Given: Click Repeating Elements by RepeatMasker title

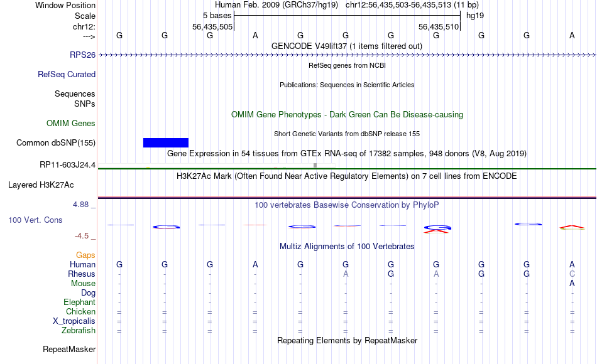Looking at the screenshot, I should [348, 340].
